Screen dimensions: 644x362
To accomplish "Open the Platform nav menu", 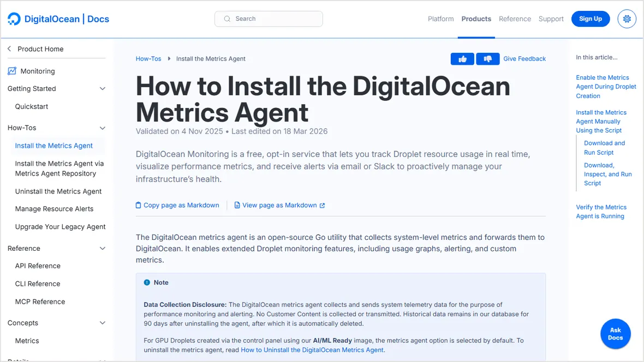I will [x=440, y=19].
